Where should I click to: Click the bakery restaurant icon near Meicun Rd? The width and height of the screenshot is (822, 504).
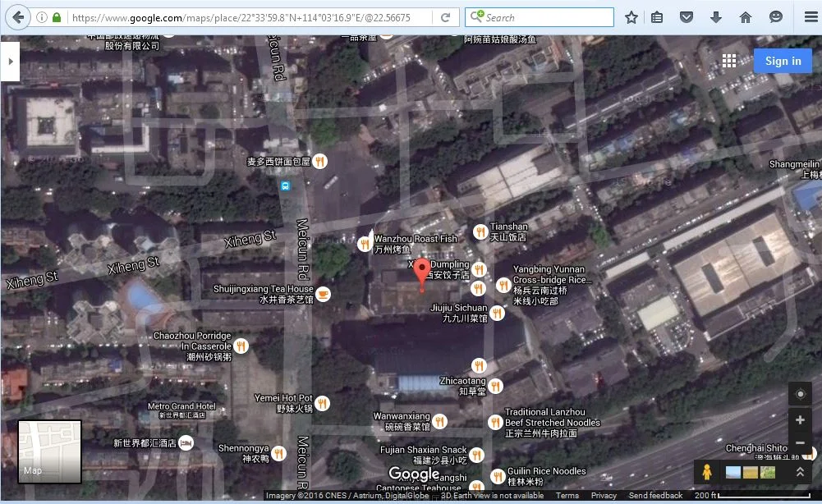pyautogui.click(x=319, y=162)
